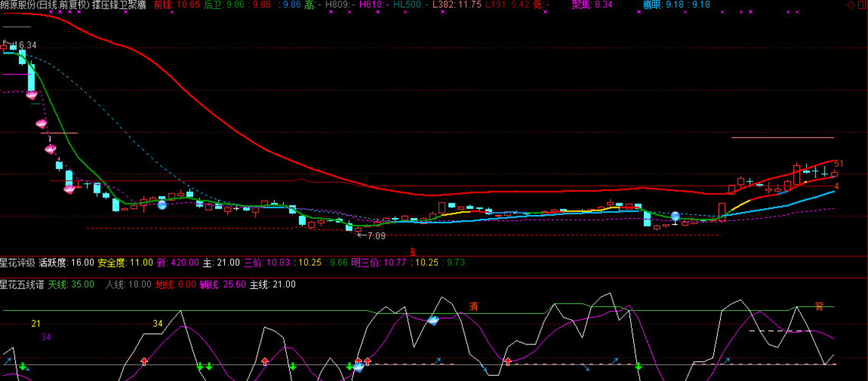The height and width of the screenshot is (381, 868).
Task: Click the yellow 34 label near oscillator peak
Action: (158, 323)
